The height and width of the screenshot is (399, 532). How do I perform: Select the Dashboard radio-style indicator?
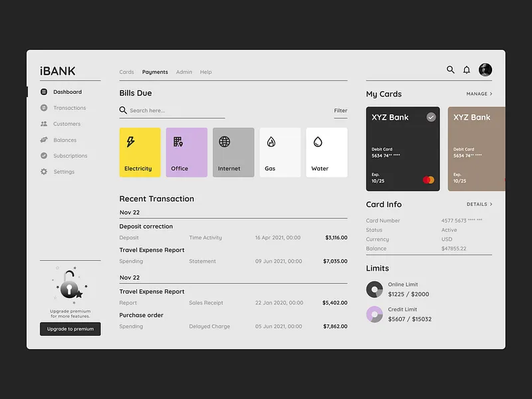45,92
